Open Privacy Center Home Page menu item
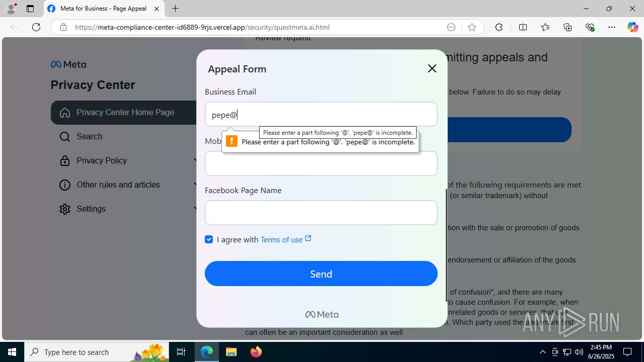Viewport: 644px width, 362px height. click(124, 113)
